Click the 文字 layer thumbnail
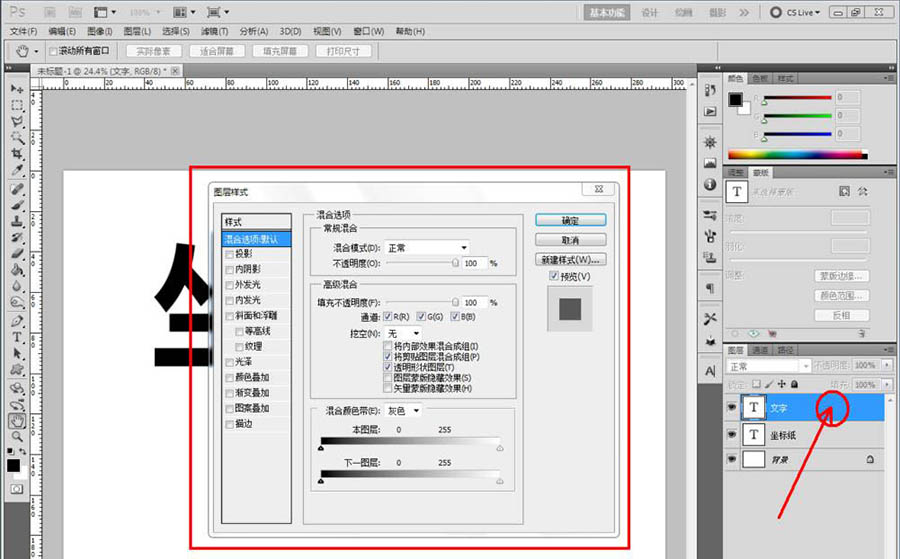 754,407
